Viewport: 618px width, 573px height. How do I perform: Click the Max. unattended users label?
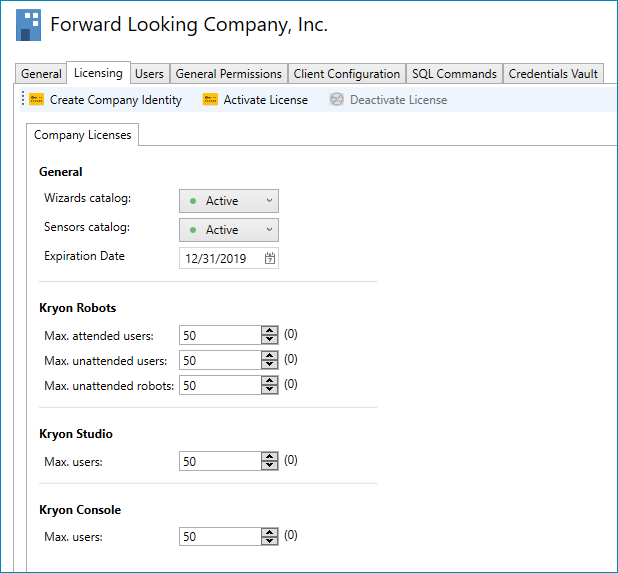point(106,361)
